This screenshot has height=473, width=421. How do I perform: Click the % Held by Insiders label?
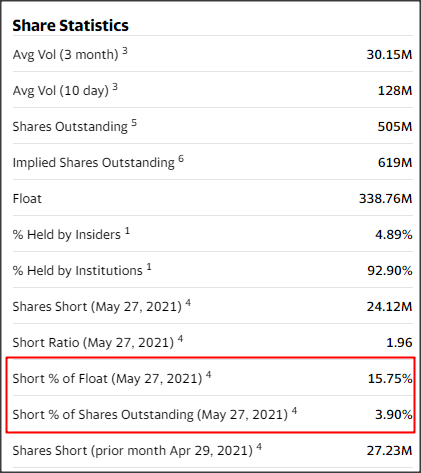[67, 235]
